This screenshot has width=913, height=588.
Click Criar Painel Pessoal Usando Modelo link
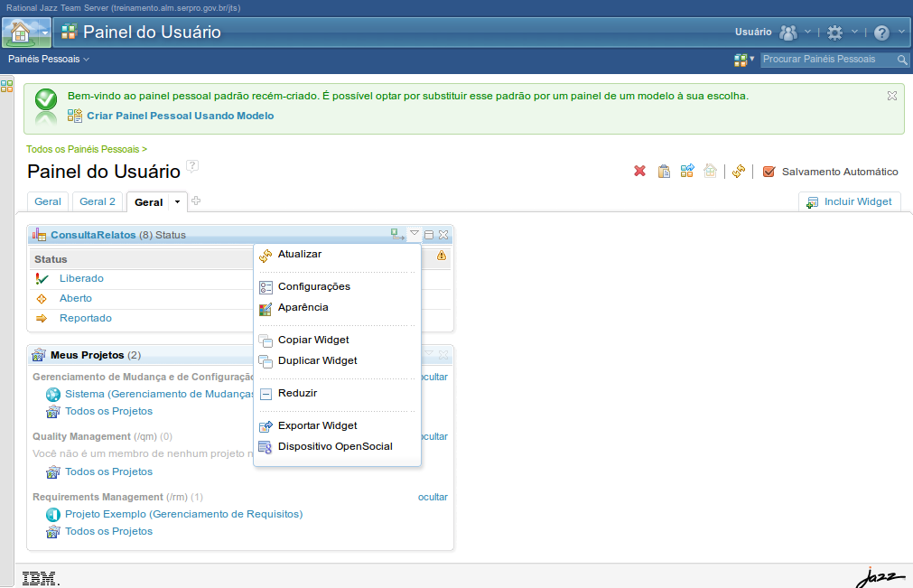click(x=181, y=116)
